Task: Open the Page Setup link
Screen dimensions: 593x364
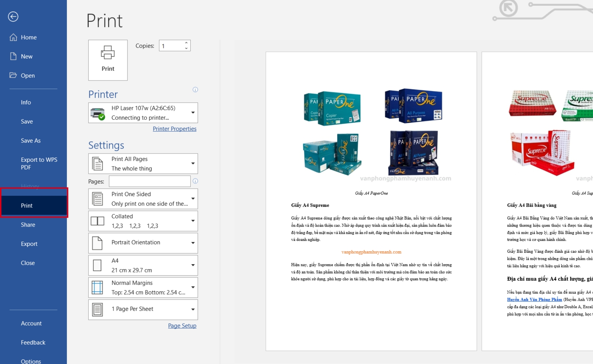Action: tap(182, 326)
